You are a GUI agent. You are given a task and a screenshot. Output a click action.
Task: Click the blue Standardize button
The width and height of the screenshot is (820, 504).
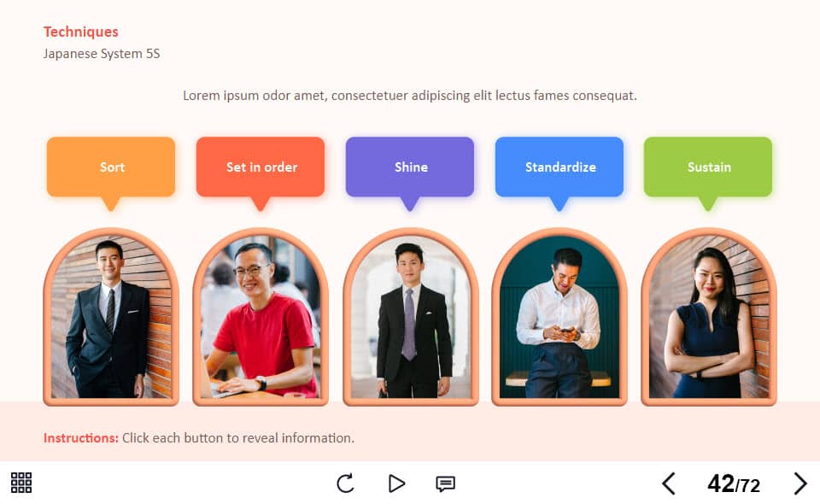coord(559,167)
